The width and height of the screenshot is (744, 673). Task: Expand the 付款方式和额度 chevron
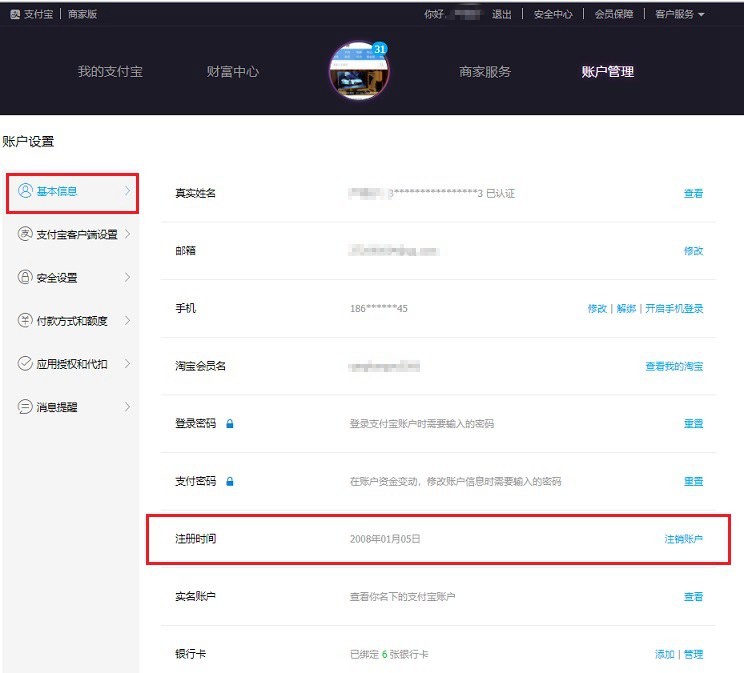coord(127,320)
